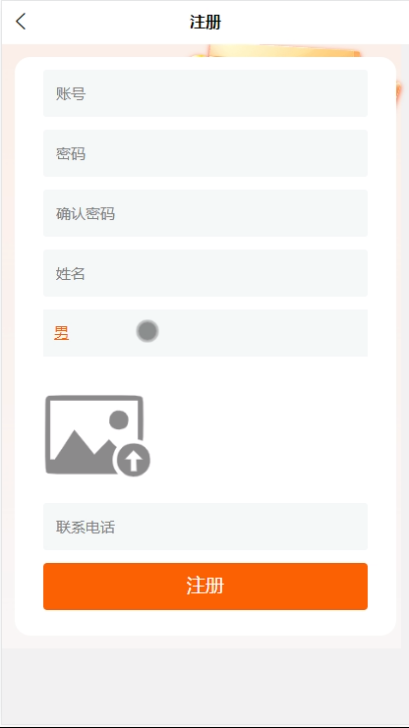Focus the 密码 password field
Image resolution: width=409 pixels, height=728 pixels.
(205, 153)
